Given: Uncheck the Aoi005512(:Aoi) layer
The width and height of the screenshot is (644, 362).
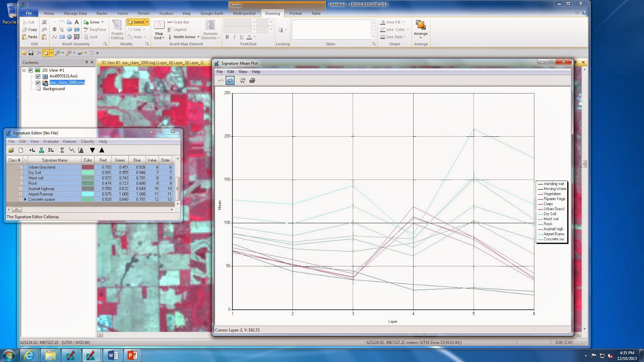Looking at the screenshot, I should [x=38, y=76].
